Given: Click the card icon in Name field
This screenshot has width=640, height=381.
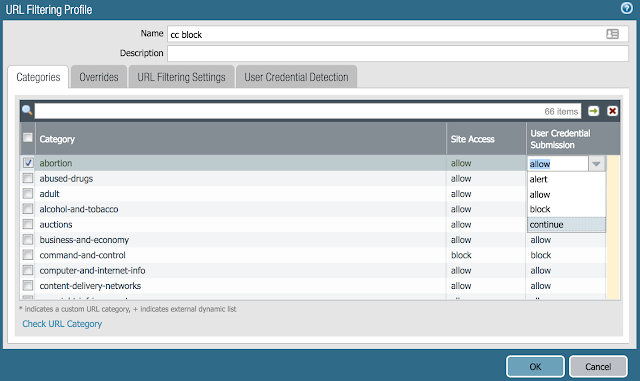Looking at the screenshot, I should (x=612, y=34).
